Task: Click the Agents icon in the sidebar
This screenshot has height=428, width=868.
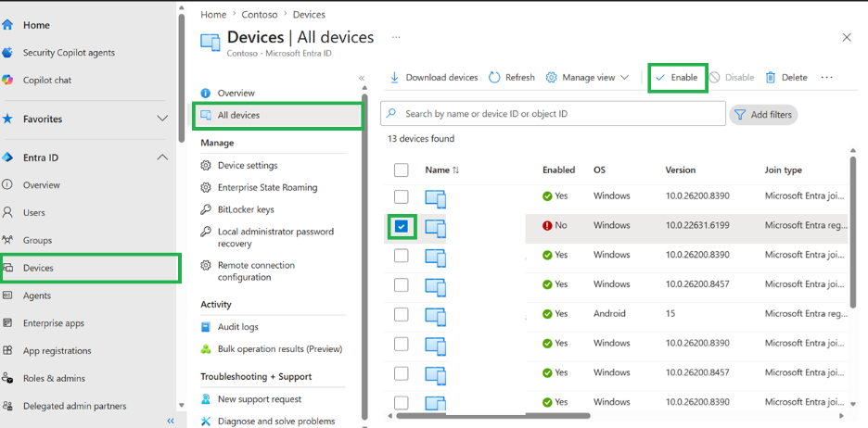Action: [x=7, y=296]
